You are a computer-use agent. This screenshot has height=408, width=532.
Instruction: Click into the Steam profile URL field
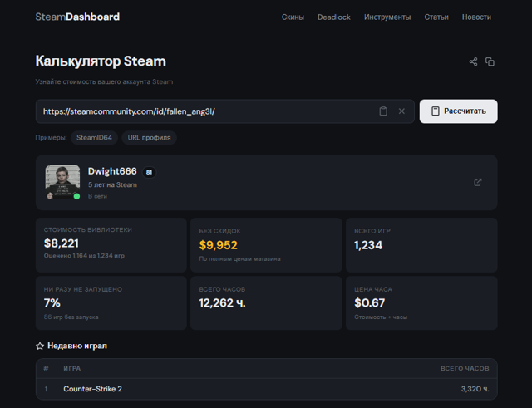pyautogui.click(x=207, y=111)
